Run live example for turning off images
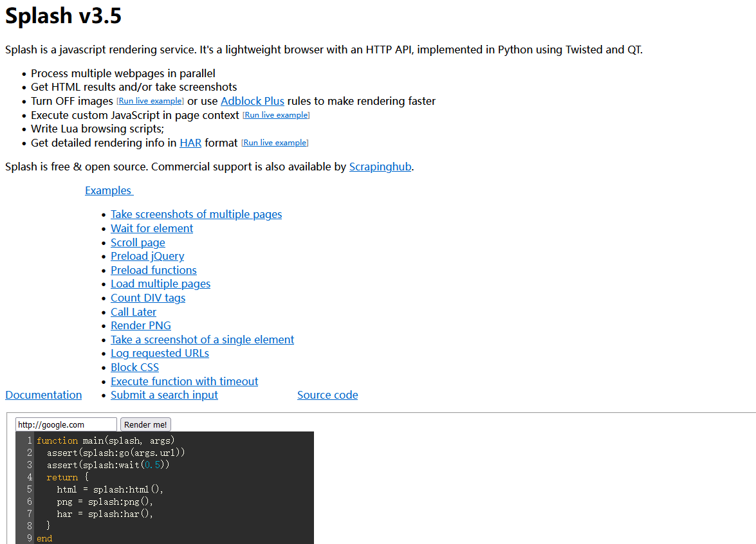 (x=150, y=102)
